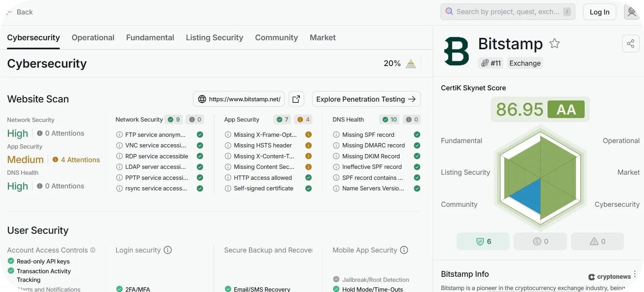
Task: Open the Listing Security tab
Action: [214, 38]
